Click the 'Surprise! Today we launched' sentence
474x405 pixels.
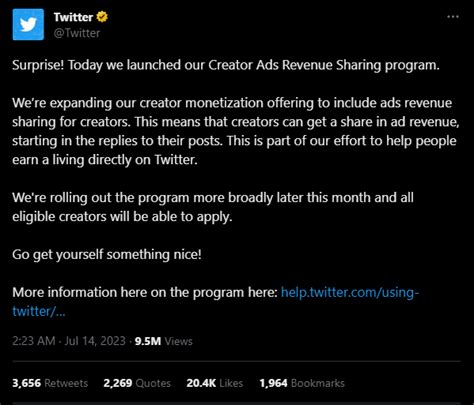point(226,65)
